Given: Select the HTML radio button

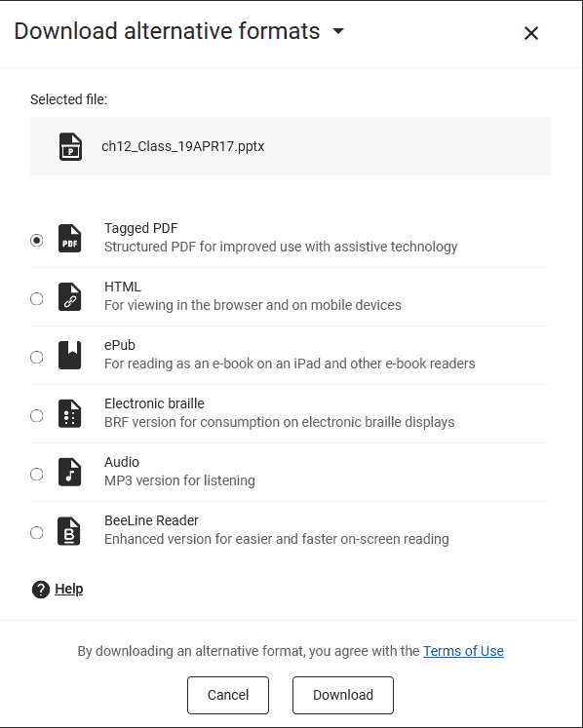Looking at the screenshot, I should point(37,298).
